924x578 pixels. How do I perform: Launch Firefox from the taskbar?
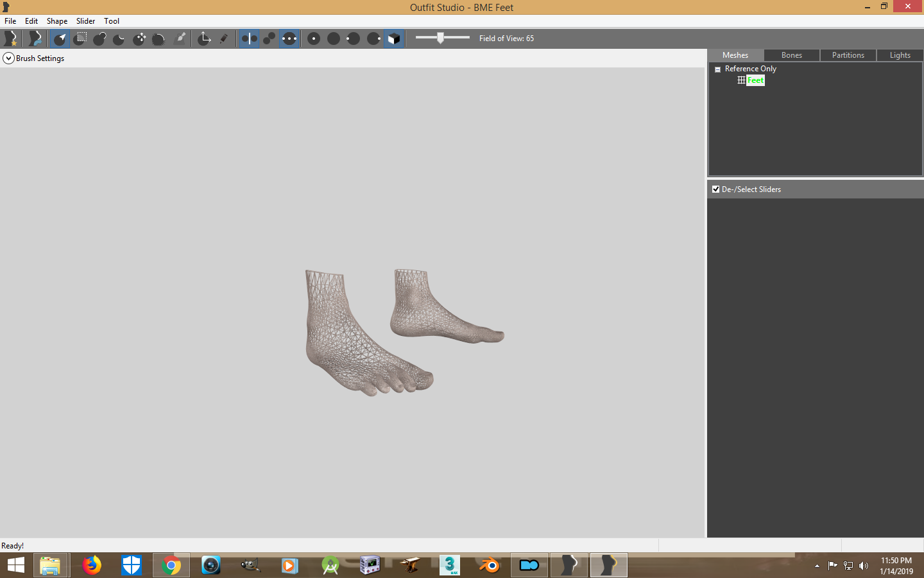pyautogui.click(x=92, y=565)
